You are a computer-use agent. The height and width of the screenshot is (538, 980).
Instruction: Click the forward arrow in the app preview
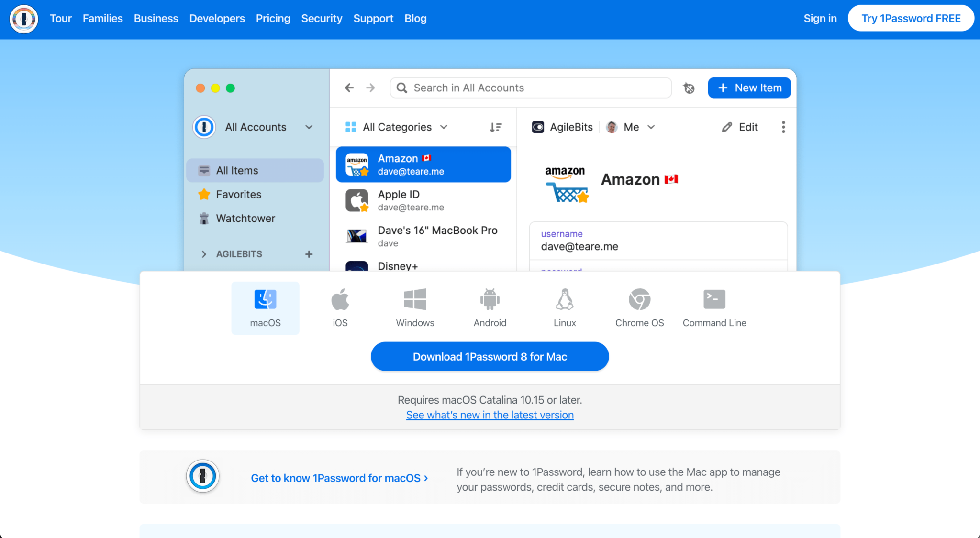pos(370,88)
